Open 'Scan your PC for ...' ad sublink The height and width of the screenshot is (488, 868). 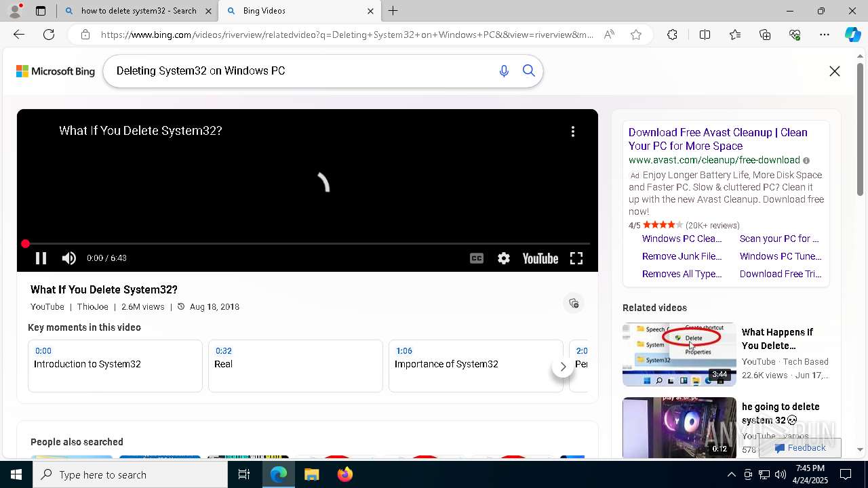[x=779, y=239]
